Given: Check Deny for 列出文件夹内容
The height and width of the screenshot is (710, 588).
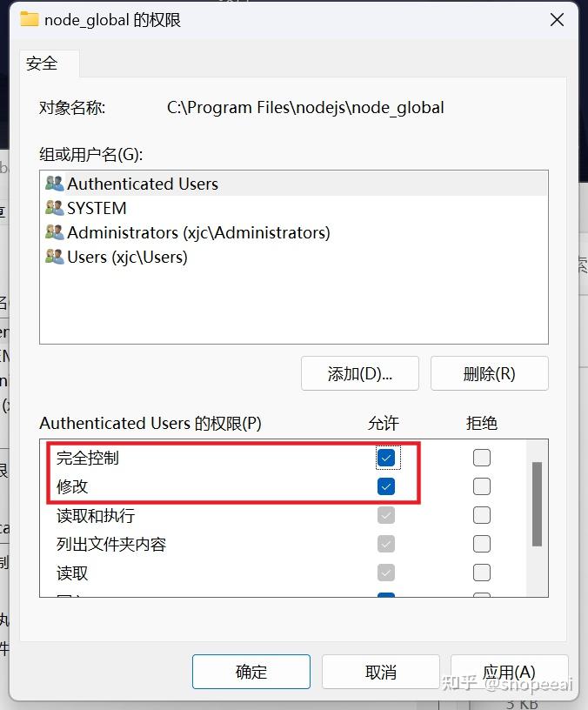Looking at the screenshot, I should (482, 544).
